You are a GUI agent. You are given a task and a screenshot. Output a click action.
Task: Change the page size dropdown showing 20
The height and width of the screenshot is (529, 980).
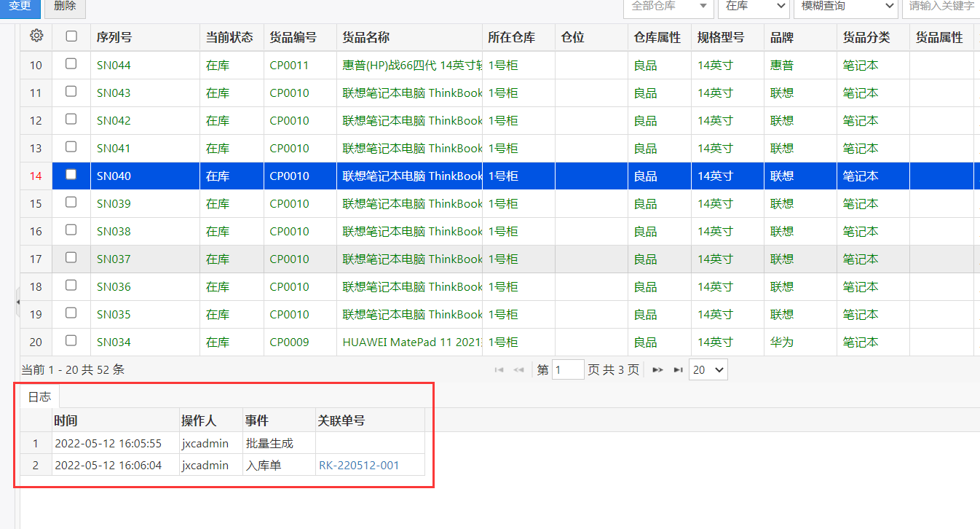708,370
